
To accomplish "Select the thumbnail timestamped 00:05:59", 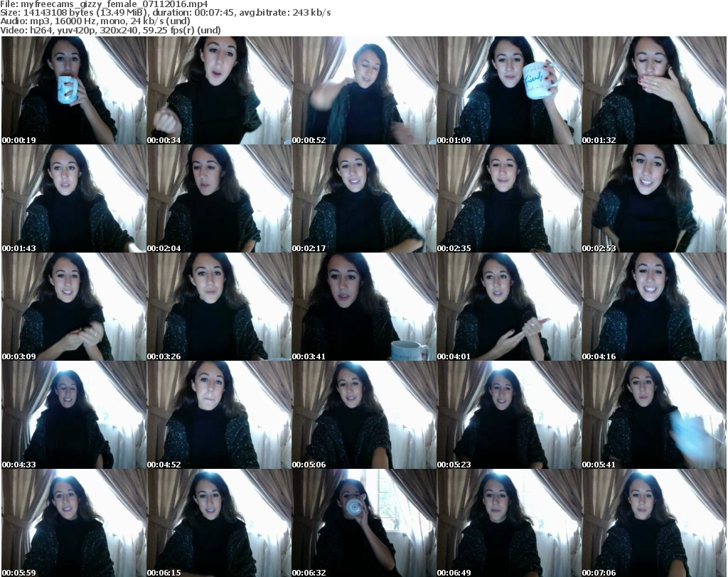I will coord(74,523).
